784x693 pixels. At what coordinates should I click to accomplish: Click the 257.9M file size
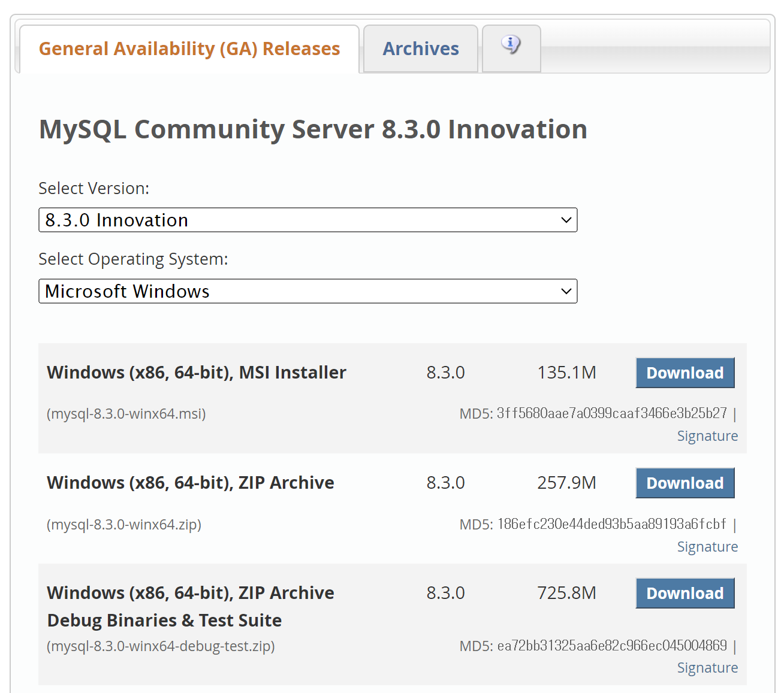coord(566,483)
